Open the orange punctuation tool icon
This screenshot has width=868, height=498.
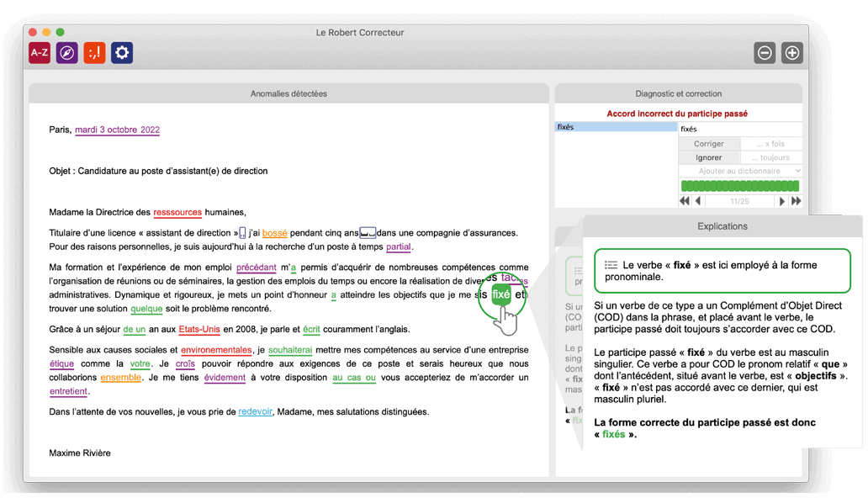pos(95,53)
